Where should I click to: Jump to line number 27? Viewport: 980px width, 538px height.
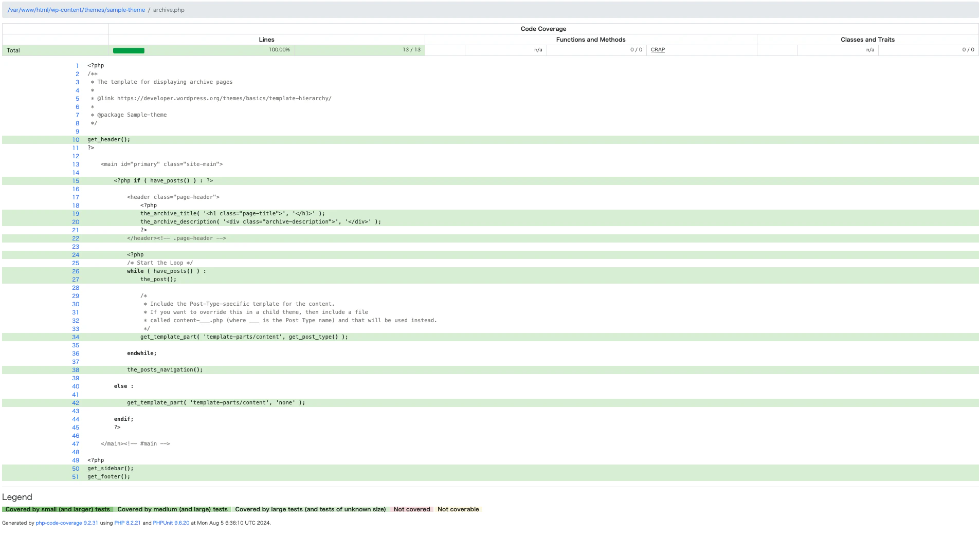pyautogui.click(x=76, y=280)
